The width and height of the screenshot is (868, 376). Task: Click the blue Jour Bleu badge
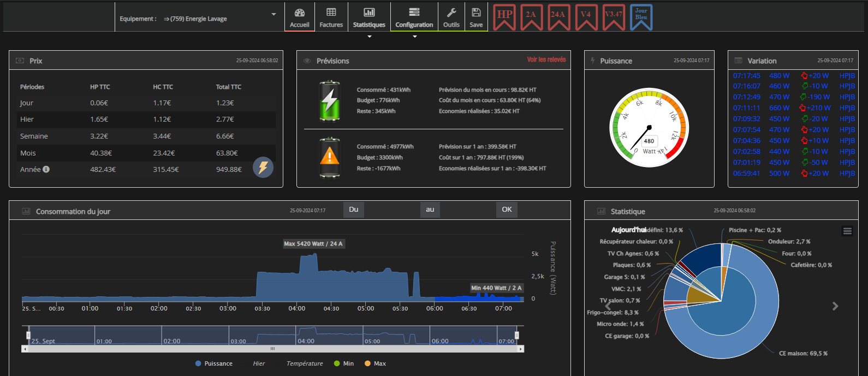641,16
